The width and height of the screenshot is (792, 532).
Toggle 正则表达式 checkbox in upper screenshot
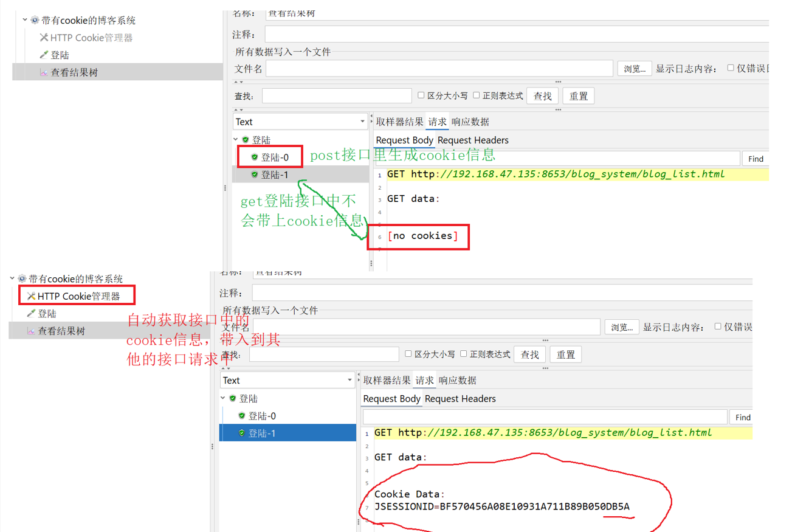[477, 95]
